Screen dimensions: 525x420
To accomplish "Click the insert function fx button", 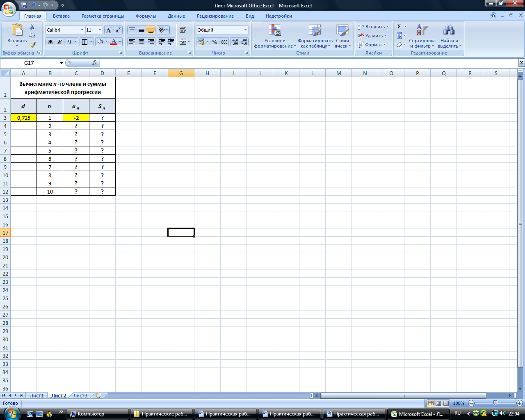I will coord(95,63).
